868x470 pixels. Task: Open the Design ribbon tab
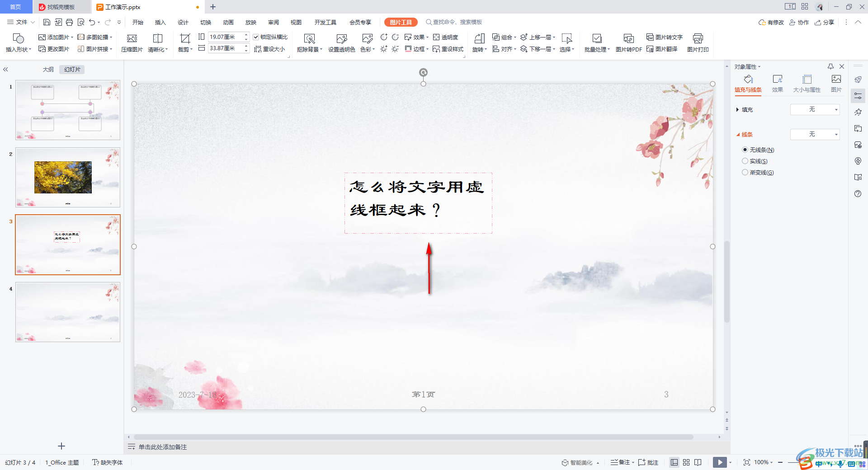coord(183,22)
